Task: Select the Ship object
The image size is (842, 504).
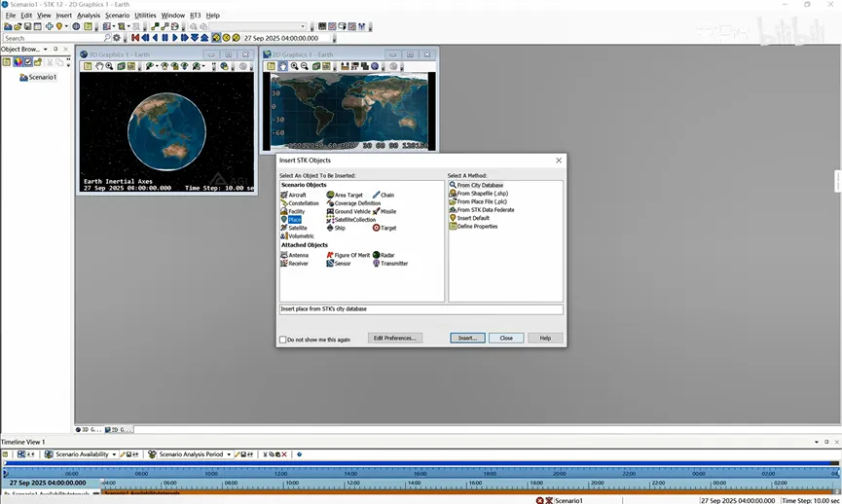Action: (x=336, y=228)
